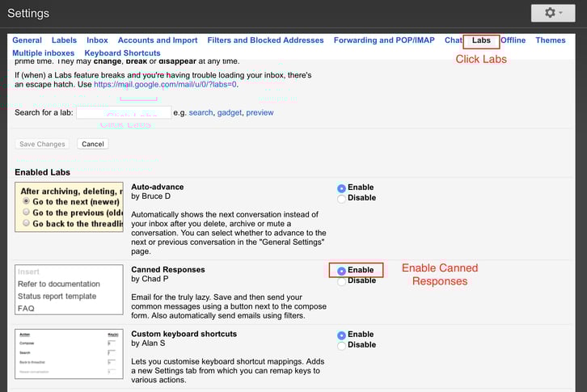Open the settings gear dropdown
The image size is (587, 392).
pyautogui.click(x=553, y=13)
